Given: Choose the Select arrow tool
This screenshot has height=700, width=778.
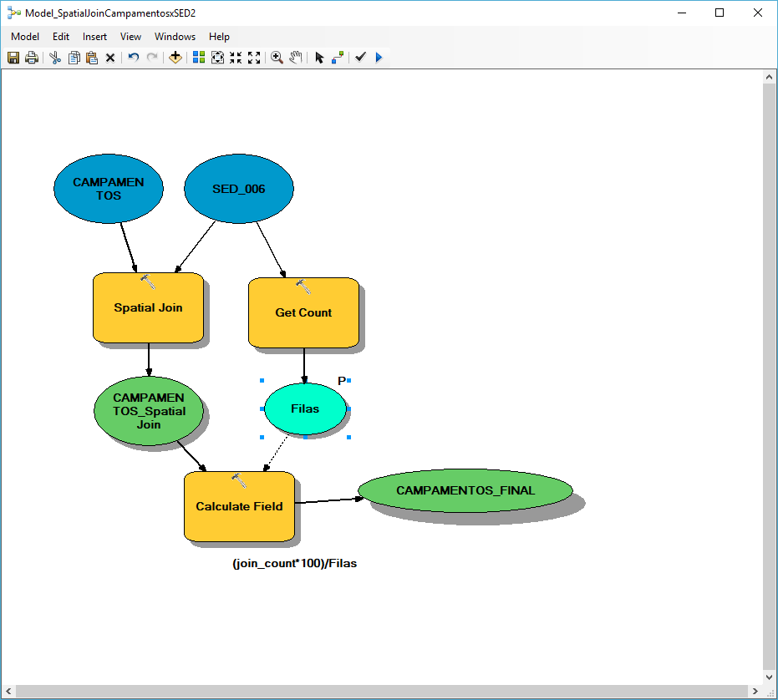Looking at the screenshot, I should 319,58.
